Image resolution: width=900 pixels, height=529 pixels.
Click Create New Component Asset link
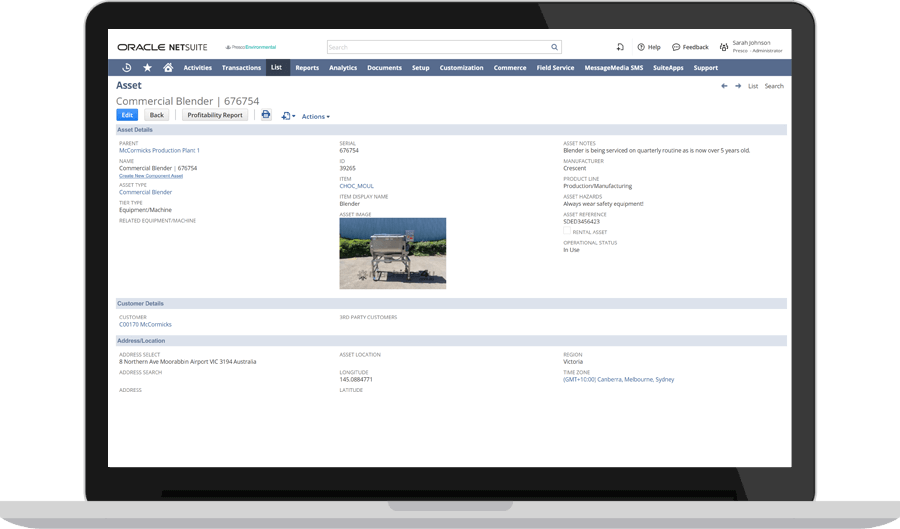(151, 176)
